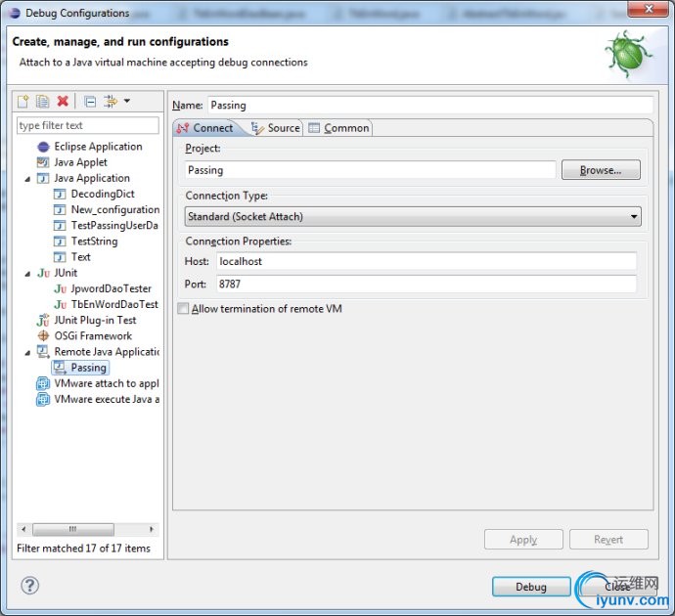
Task: Click the JUnit Plug-in Test icon
Action: coord(43,321)
